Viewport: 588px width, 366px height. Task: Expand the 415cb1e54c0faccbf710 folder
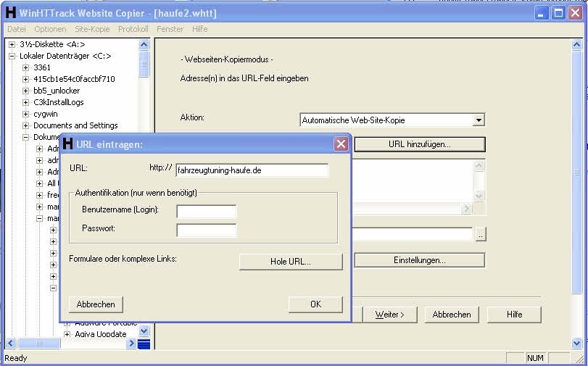click(25, 79)
